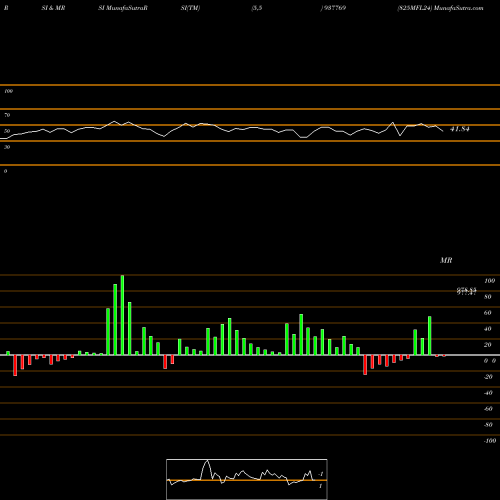The image size is (500, 500).
Task: Click the MR axis label 80
Action: click(488, 297)
